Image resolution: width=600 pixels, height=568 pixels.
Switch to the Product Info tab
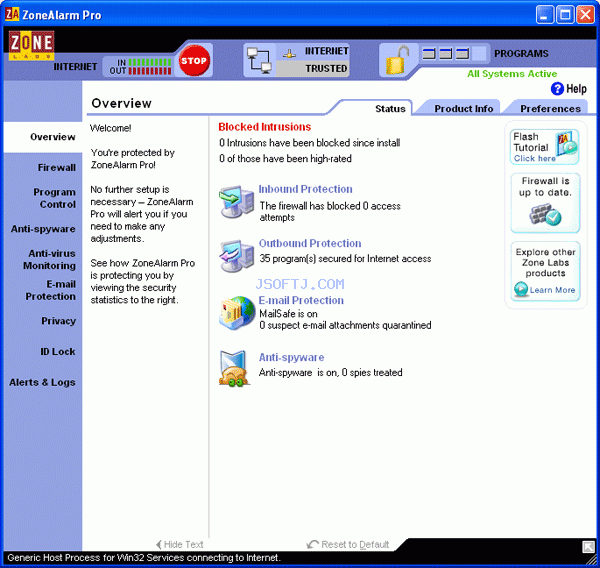pyautogui.click(x=463, y=109)
